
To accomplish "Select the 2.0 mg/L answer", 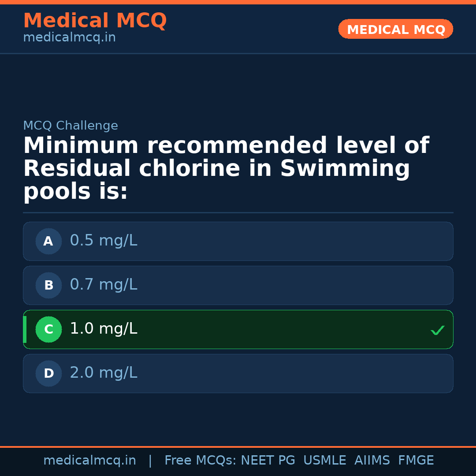I will 104,373.
